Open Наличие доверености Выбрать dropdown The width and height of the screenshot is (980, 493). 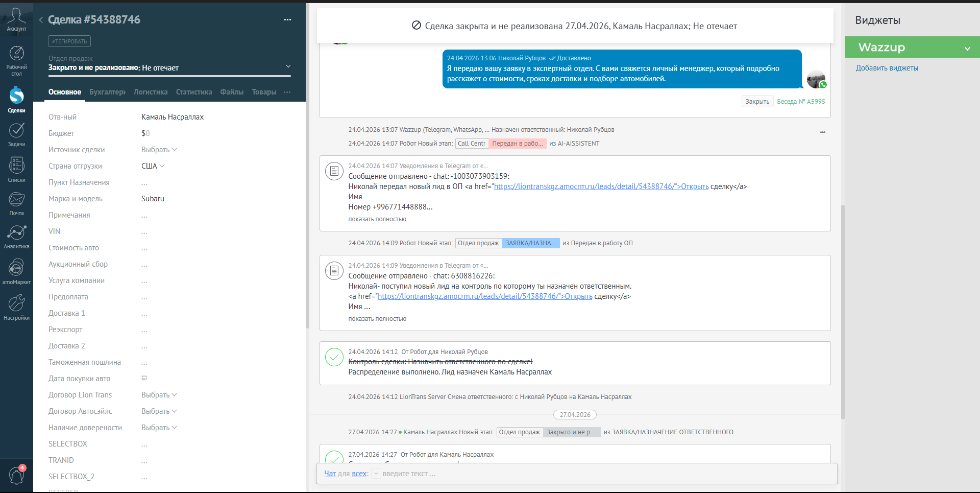(x=159, y=428)
